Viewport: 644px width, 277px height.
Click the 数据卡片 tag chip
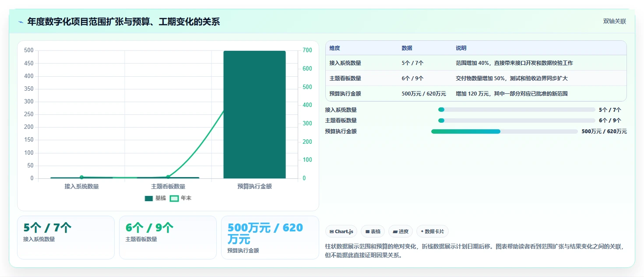point(433,231)
